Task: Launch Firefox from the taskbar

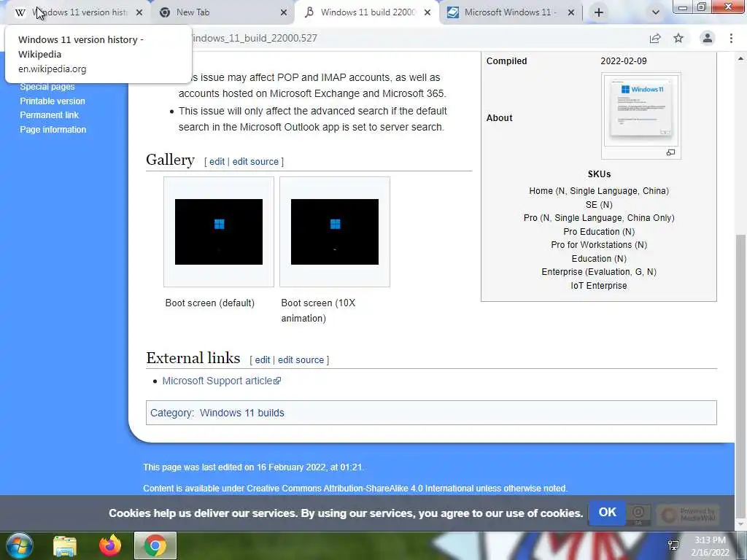Action: click(110, 545)
